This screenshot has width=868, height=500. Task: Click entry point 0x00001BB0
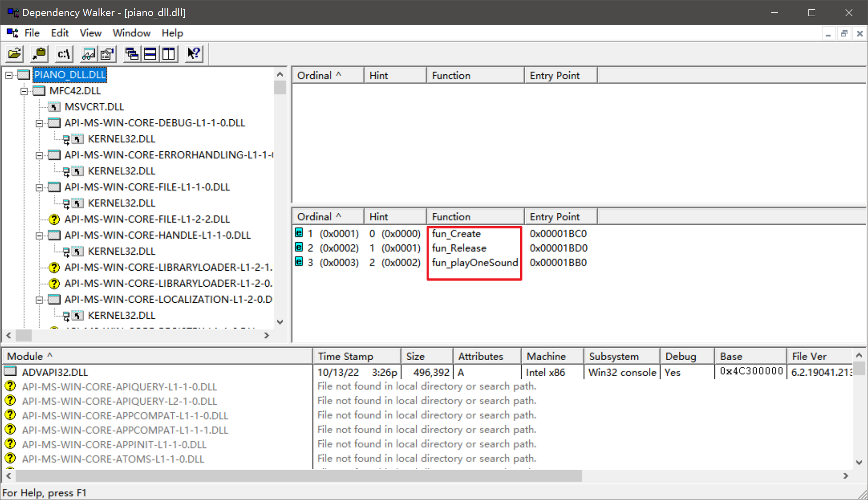tap(558, 262)
